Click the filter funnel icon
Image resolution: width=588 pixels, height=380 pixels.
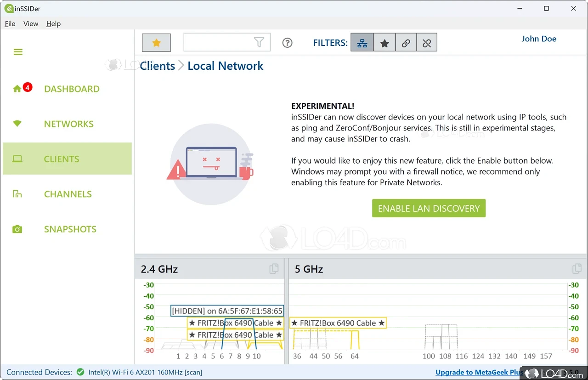(259, 42)
